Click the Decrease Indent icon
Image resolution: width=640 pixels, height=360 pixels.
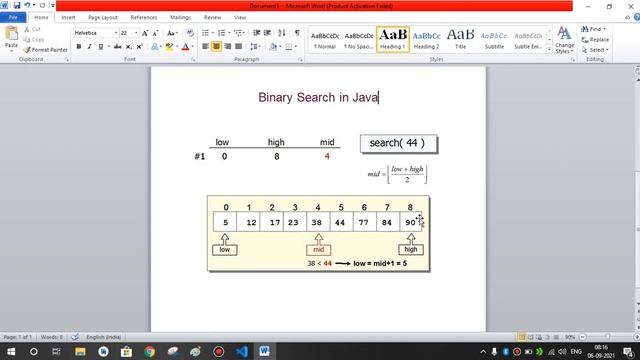(x=256, y=33)
